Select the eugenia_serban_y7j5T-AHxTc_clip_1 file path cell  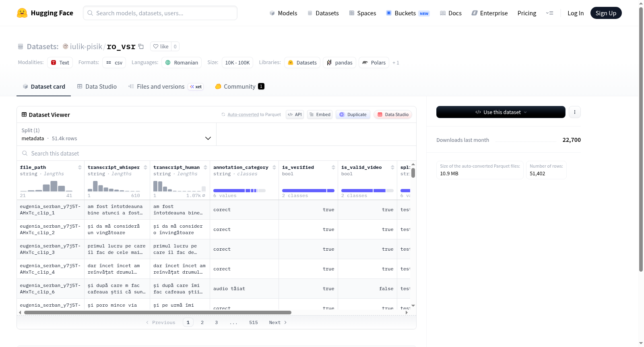(x=50, y=210)
